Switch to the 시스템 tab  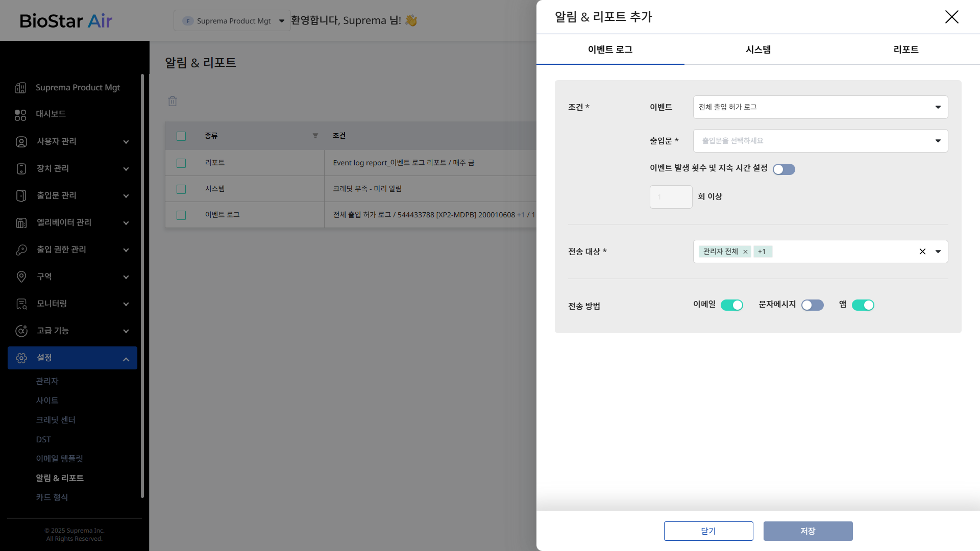(758, 49)
